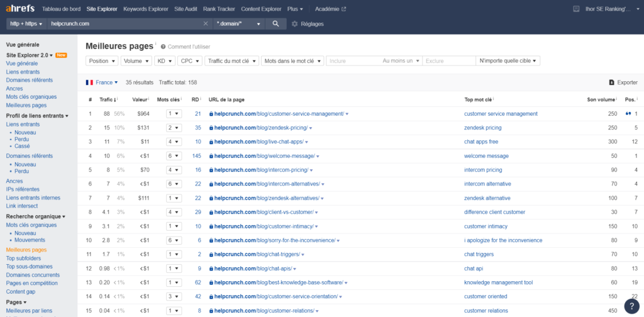The image size is (644, 317).
Task: Click lock icon of zendesk-pricing URL
Action: pyautogui.click(x=211, y=128)
